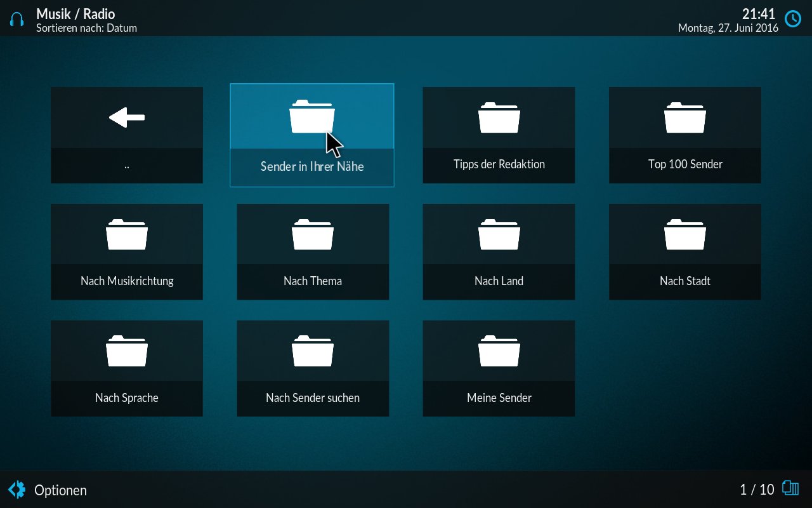Click the Nach Sprache folder icon
This screenshot has width=812, height=508.
click(x=127, y=351)
